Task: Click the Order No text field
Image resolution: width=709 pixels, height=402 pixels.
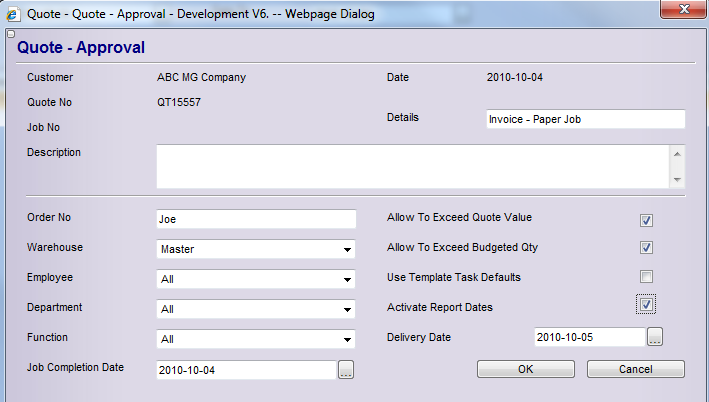Action: point(256,219)
